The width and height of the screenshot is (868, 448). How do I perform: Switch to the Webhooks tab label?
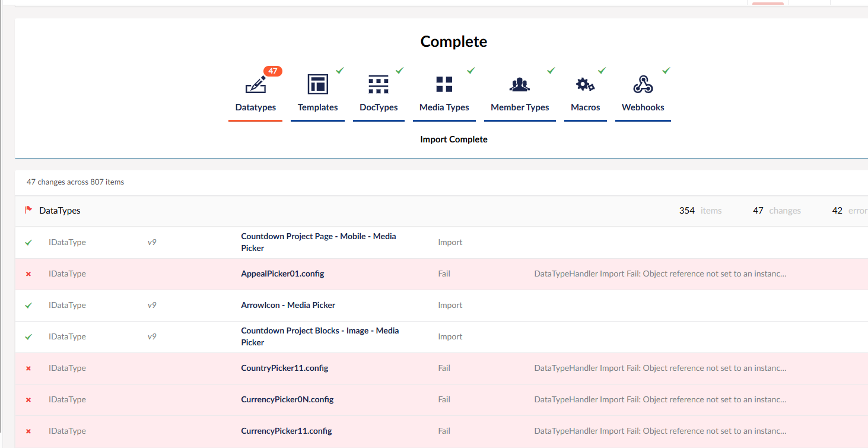click(x=643, y=107)
